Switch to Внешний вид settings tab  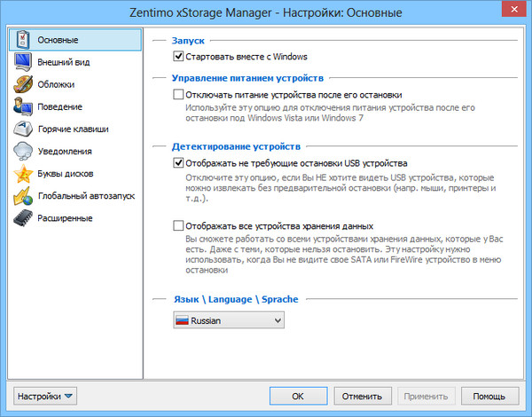point(64,63)
